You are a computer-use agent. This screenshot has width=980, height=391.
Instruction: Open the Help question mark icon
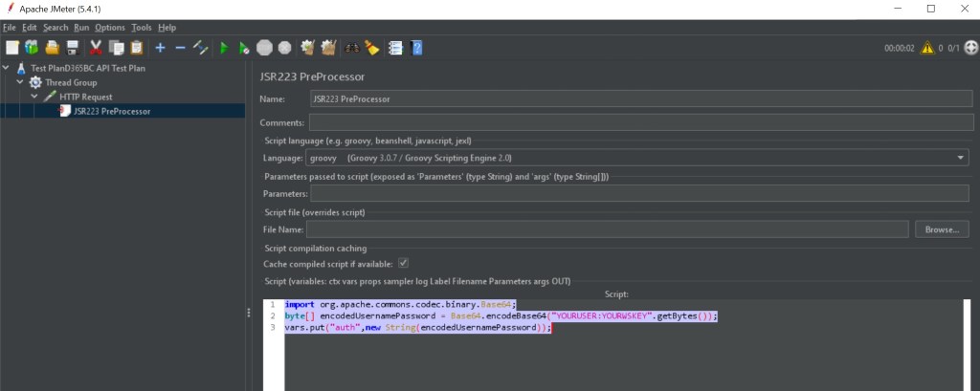coord(416,47)
